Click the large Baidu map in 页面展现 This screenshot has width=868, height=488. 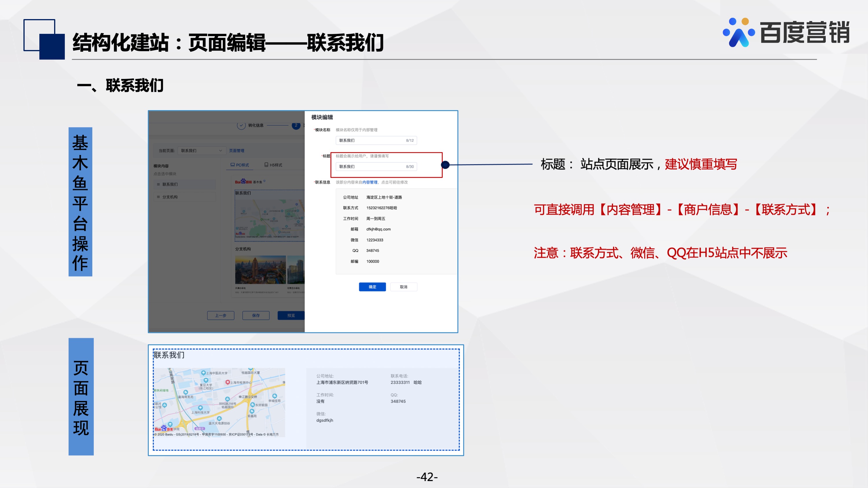click(219, 402)
